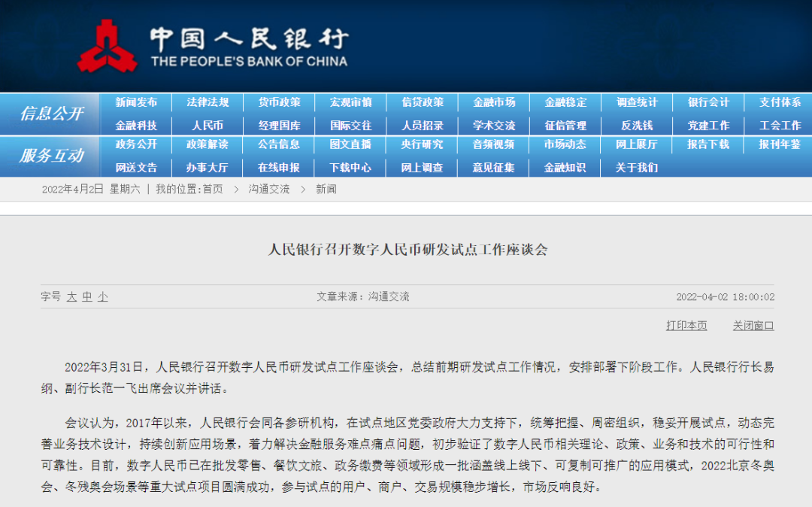The image size is (812, 507).
Task: Open the 新闻发布 menu item
Action: [136, 102]
